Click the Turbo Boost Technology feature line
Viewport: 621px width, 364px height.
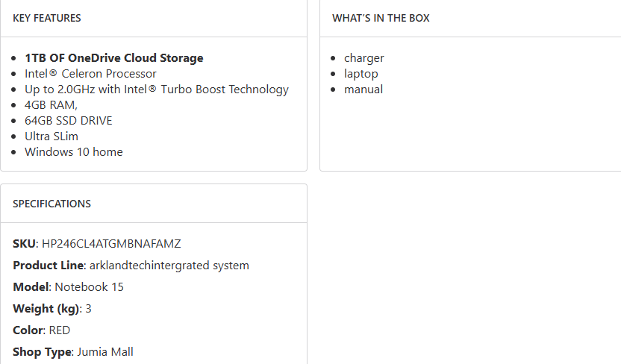pos(156,90)
